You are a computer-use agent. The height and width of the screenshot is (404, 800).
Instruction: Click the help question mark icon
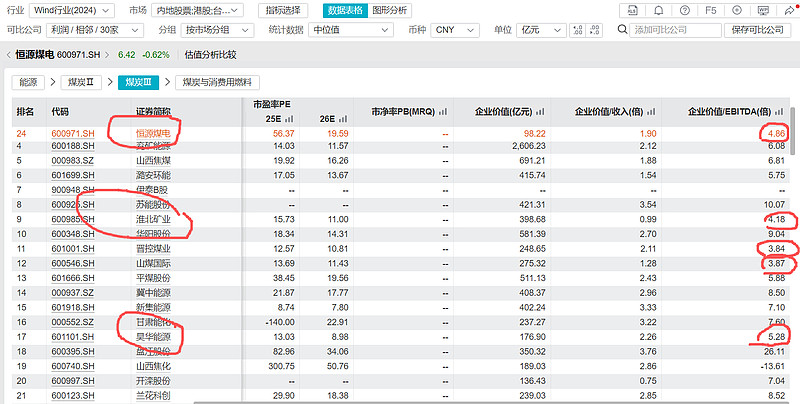(685, 10)
